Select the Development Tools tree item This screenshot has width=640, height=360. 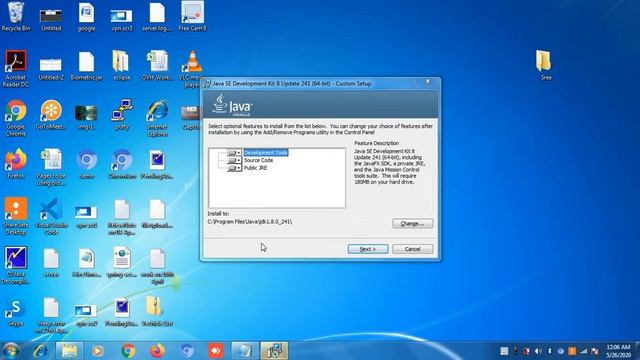(266, 153)
